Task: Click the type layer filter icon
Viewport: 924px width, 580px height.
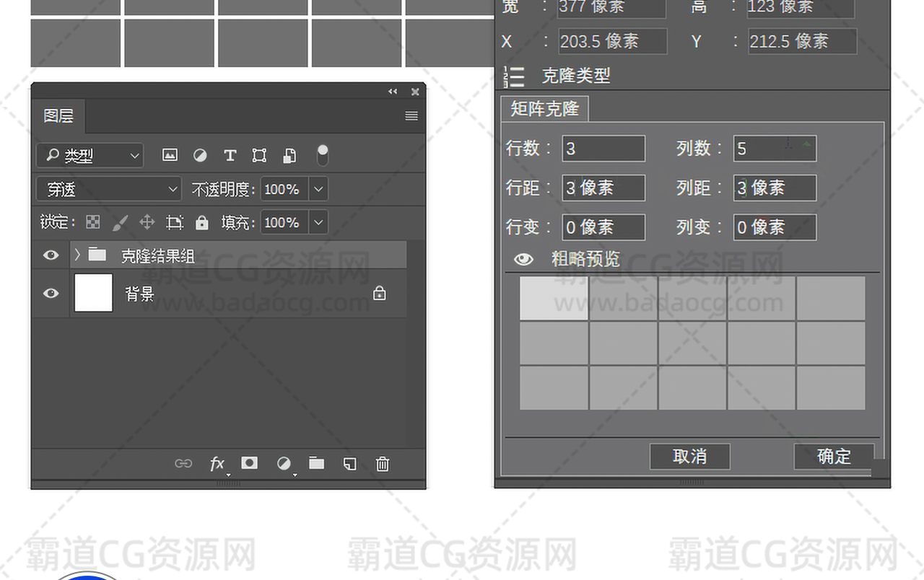Action: point(230,155)
